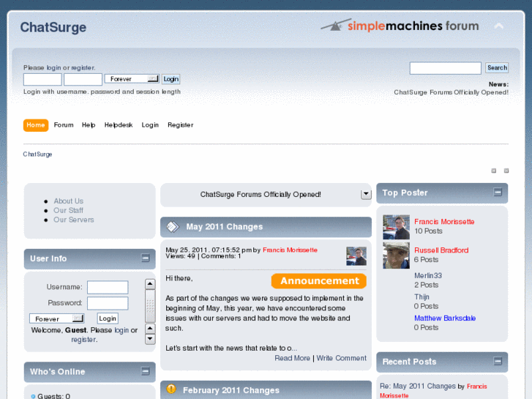Click the May 2011 Changes heading
Viewport: 532px width, 399px height.
click(224, 226)
